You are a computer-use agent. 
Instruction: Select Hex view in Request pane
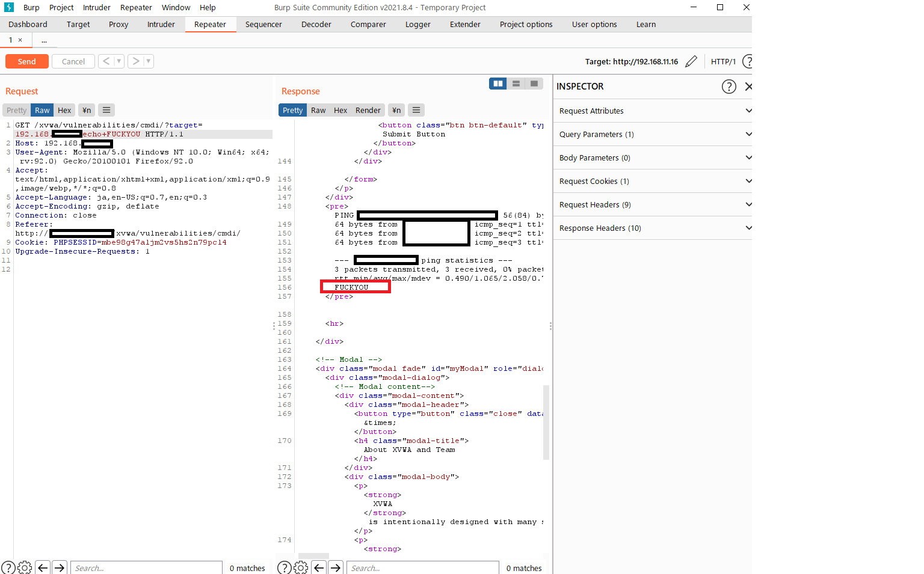[64, 110]
